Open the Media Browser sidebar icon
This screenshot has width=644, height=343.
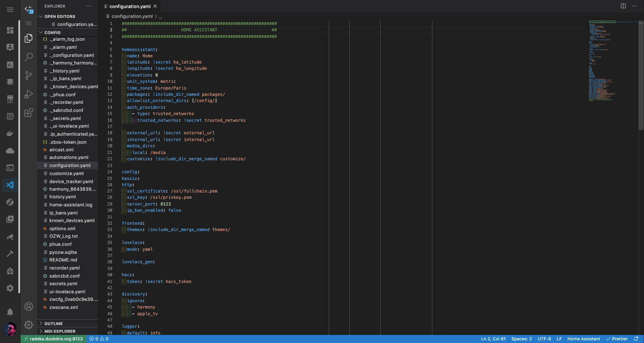(10, 219)
